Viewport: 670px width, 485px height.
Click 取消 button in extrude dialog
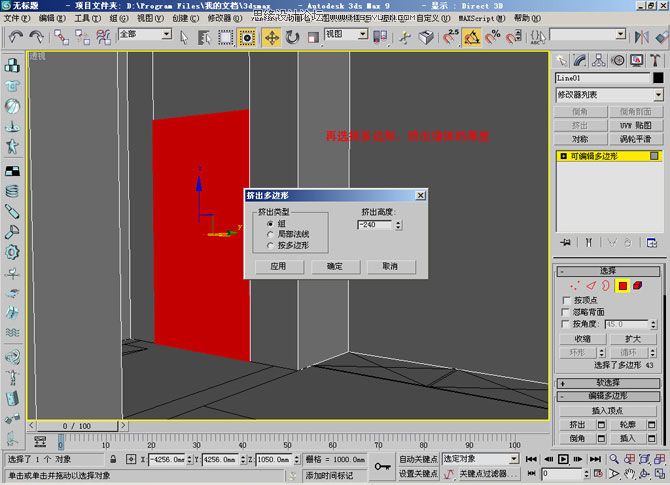pyautogui.click(x=391, y=266)
